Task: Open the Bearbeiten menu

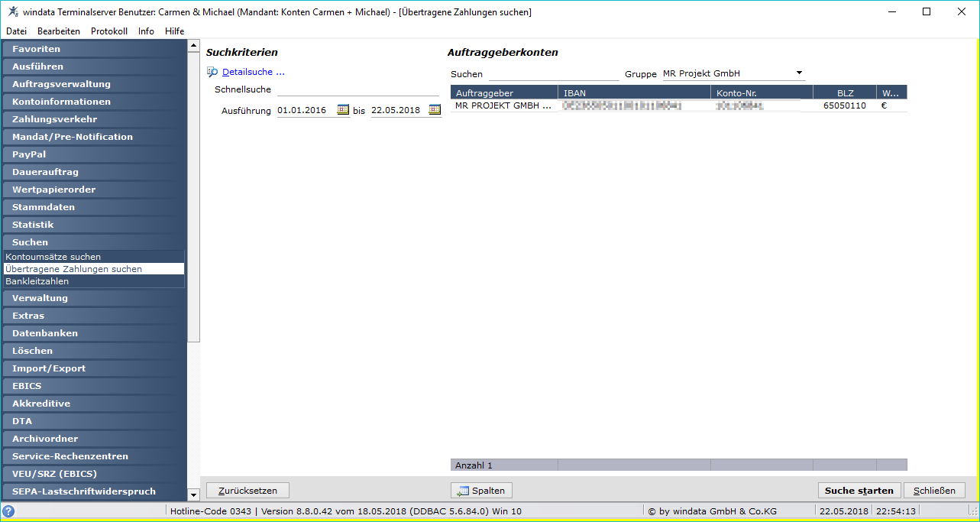Action: click(59, 31)
